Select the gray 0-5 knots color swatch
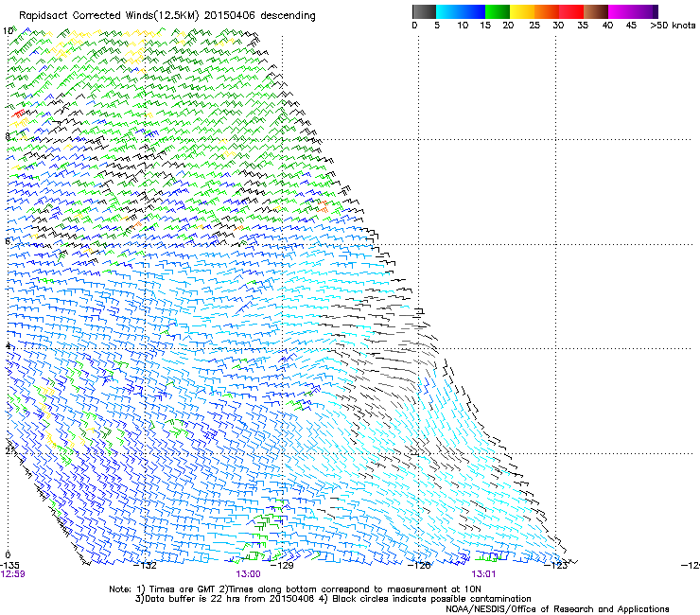 click(x=424, y=11)
